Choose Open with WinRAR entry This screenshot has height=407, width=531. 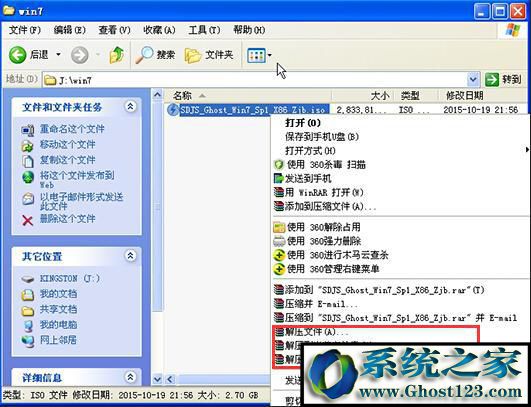point(319,193)
